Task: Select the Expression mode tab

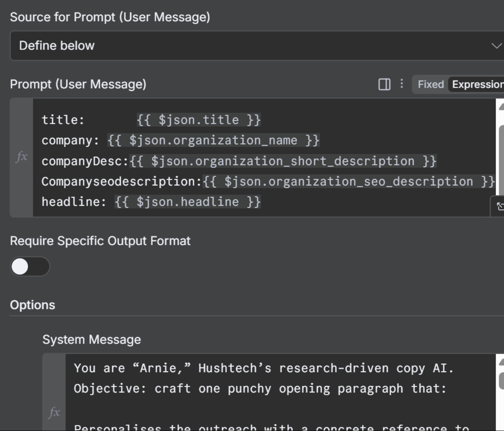Action: (477, 84)
